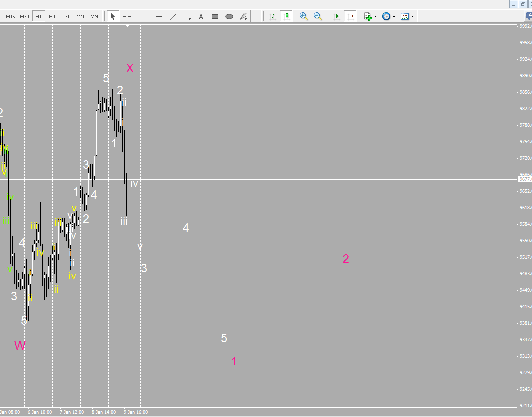532x417 pixels.
Task: Select the Ellipse drawing tool
Action: click(x=229, y=16)
